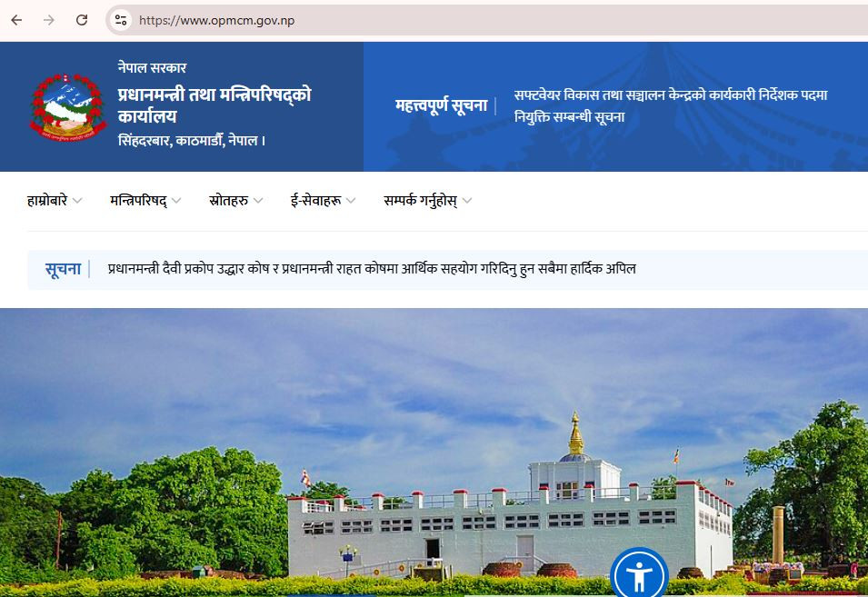Viewport: 868px width, 597px height.
Task: Expand the chevron next to मन्त्रिपरिषद्
Action: tap(176, 201)
